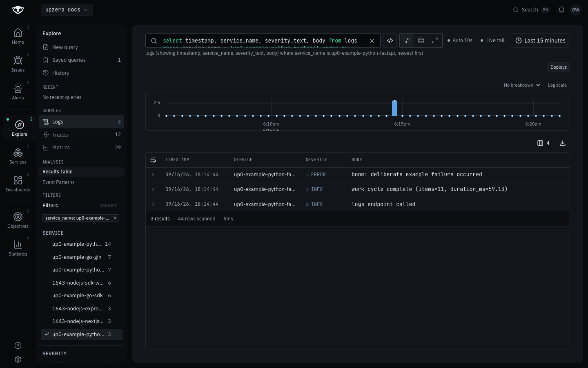This screenshot has height=368, width=588.
Task: Click the blue bar in histogram
Action: (x=394, y=108)
